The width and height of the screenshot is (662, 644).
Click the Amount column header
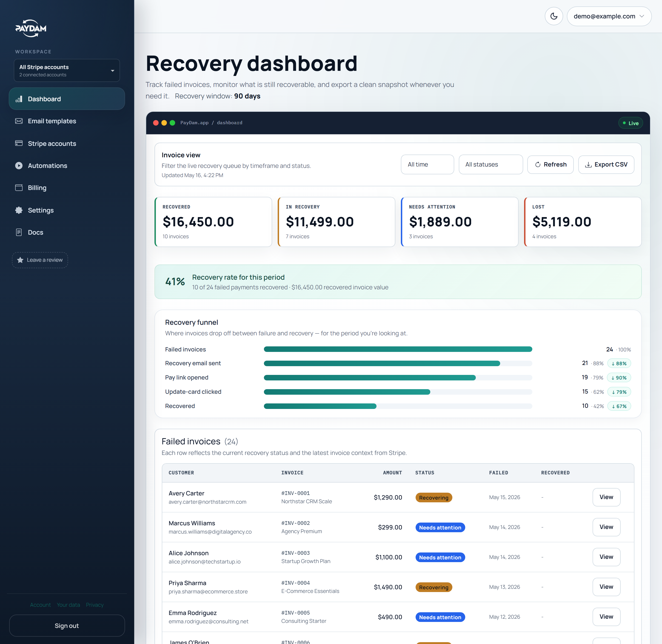click(x=392, y=472)
